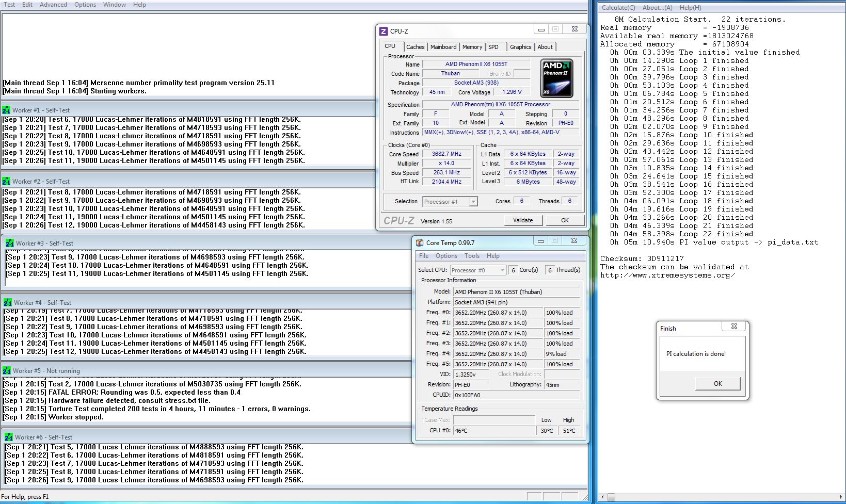846x504 pixels.
Task: Click the Worker #3 Self-Test window icon
Action: (x=10, y=243)
